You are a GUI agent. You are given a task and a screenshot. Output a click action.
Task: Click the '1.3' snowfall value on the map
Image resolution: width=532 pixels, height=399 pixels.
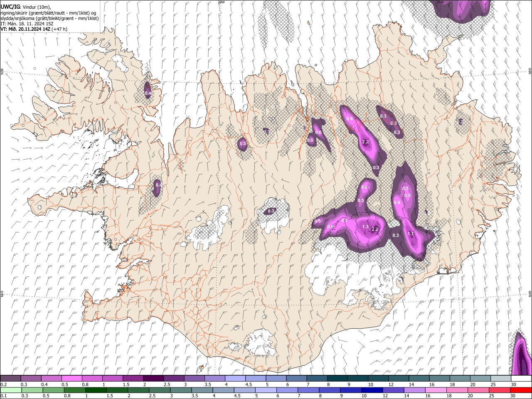(365, 227)
